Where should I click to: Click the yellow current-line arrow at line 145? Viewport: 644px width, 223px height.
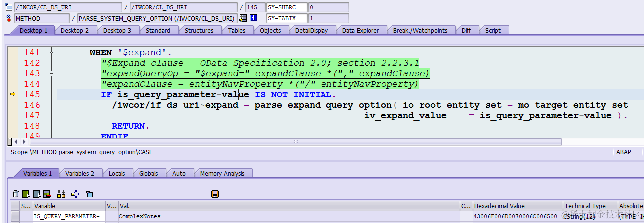click(x=13, y=94)
